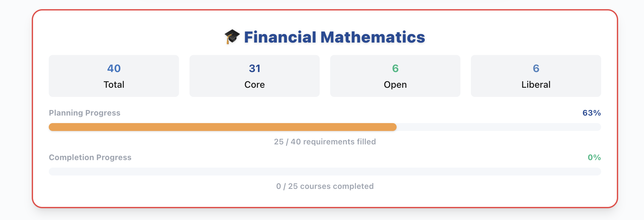Select the Open stat label
This screenshot has height=220, width=644.
tap(395, 84)
